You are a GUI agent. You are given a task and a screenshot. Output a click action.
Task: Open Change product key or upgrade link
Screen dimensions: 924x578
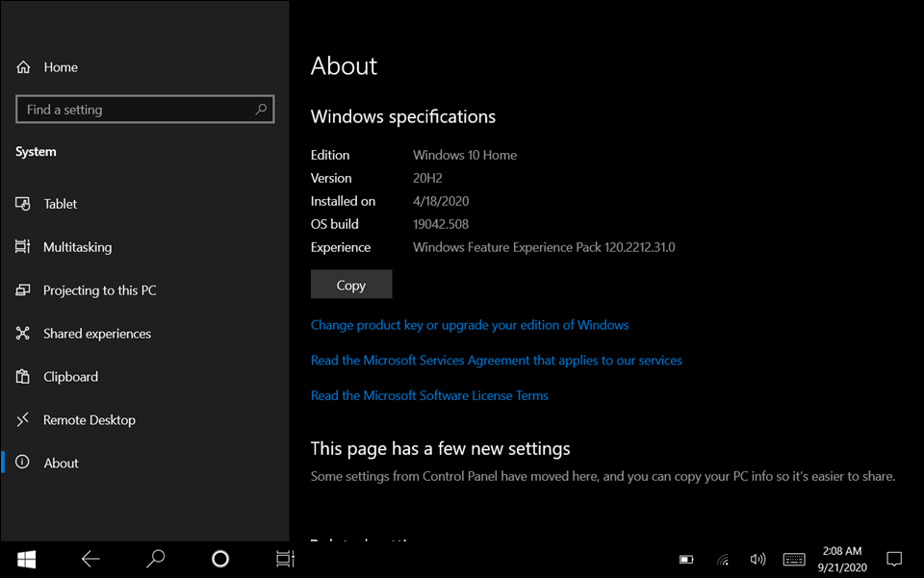click(x=470, y=325)
